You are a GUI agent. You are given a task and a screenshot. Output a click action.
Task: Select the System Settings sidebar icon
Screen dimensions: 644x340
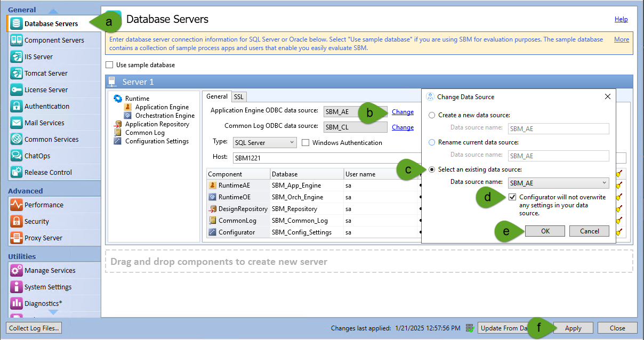pyautogui.click(x=17, y=287)
